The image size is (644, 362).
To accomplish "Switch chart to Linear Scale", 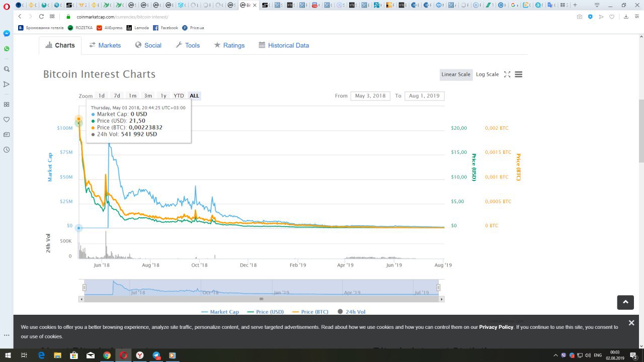I will coord(456,74).
